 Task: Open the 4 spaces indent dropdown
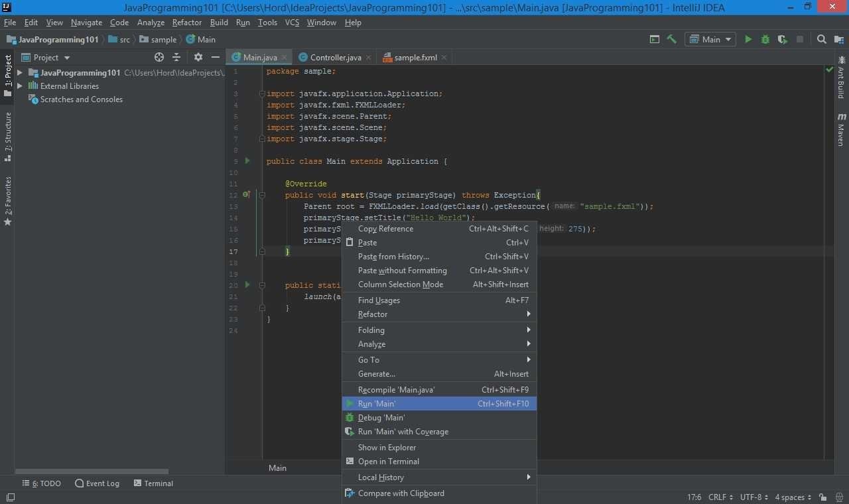click(793, 497)
